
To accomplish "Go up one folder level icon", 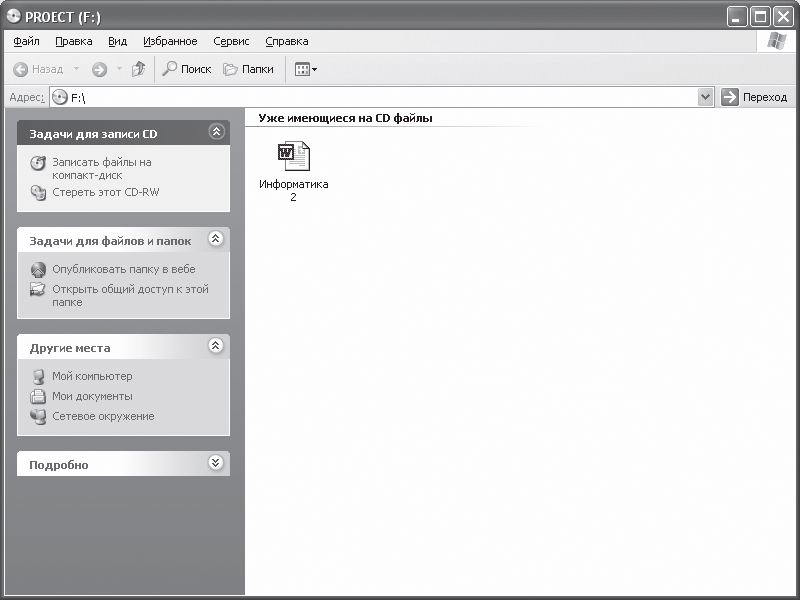I will (138, 69).
